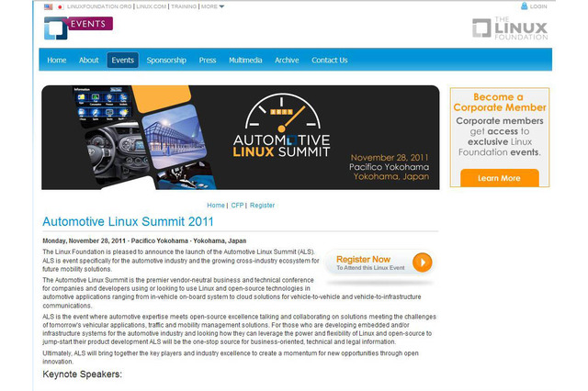
Task: Open the Home sub-navigation link
Action: point(216,206)
